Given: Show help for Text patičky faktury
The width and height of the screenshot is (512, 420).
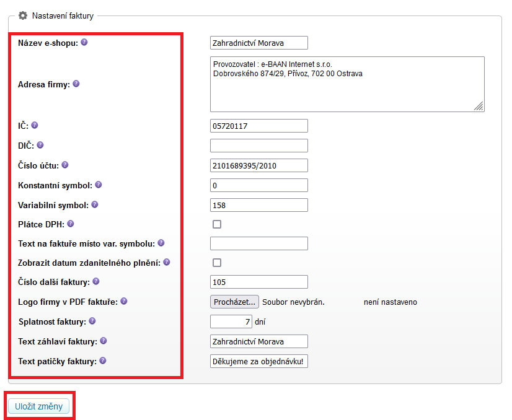Looking at the screenshot, I should [x=103, y=361].
